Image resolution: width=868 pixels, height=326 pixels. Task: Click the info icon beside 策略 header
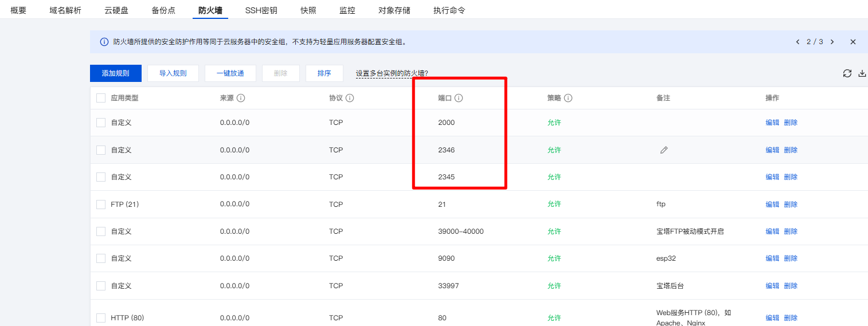[x=568, y=98]
